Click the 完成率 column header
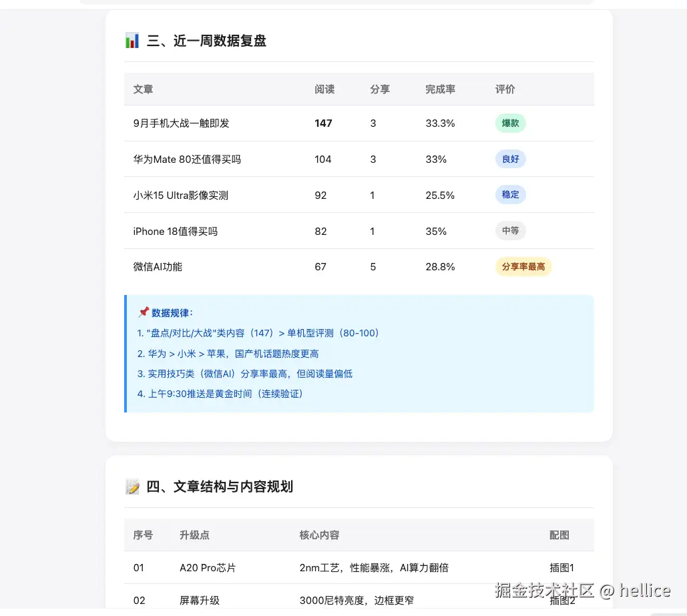 (441, 89)
